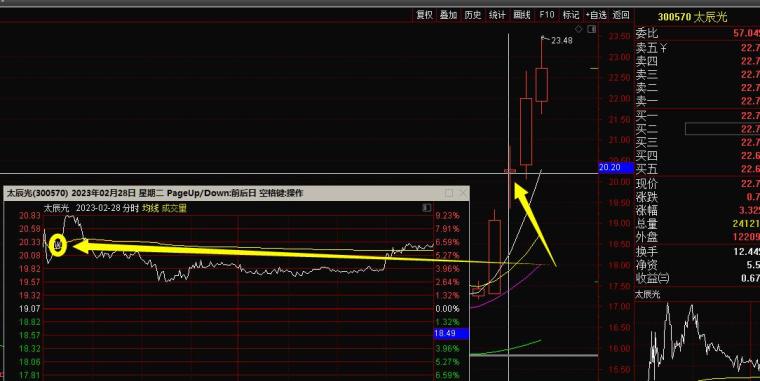760x381 pixels.
Task: Click the 买二 order book row
Action: pyautogui.click(x=697, y=129)
